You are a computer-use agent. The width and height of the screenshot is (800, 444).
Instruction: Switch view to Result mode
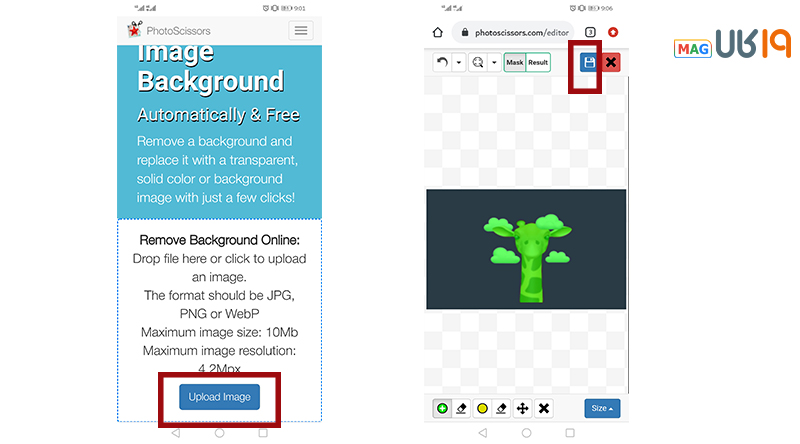click(538, 62)
